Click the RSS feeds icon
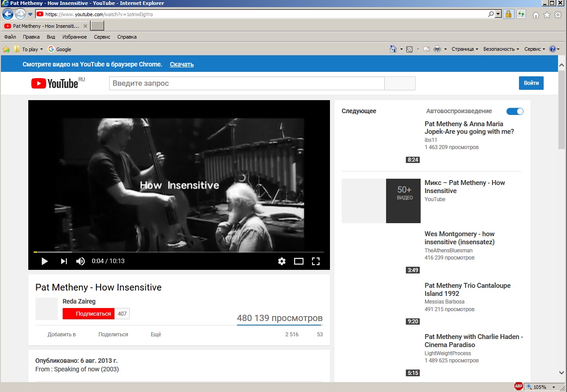The height and width of the screenshot is (392, 567). 409,49
